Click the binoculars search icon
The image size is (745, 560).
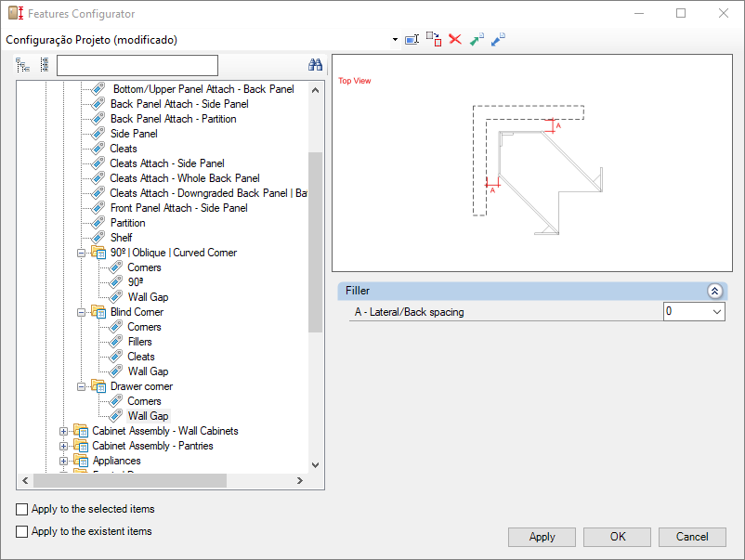316,65
